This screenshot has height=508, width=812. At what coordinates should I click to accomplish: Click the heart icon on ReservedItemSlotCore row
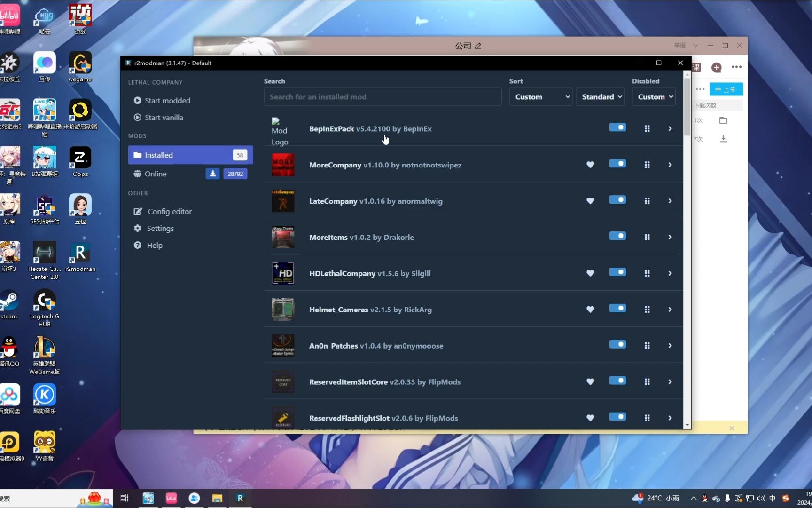(590, 382)
